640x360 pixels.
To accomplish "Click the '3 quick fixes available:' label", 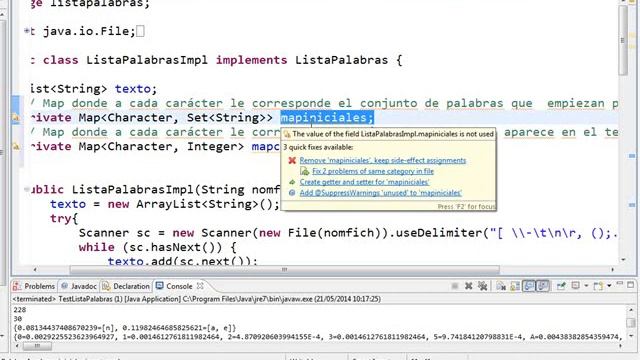I will 318,147.
